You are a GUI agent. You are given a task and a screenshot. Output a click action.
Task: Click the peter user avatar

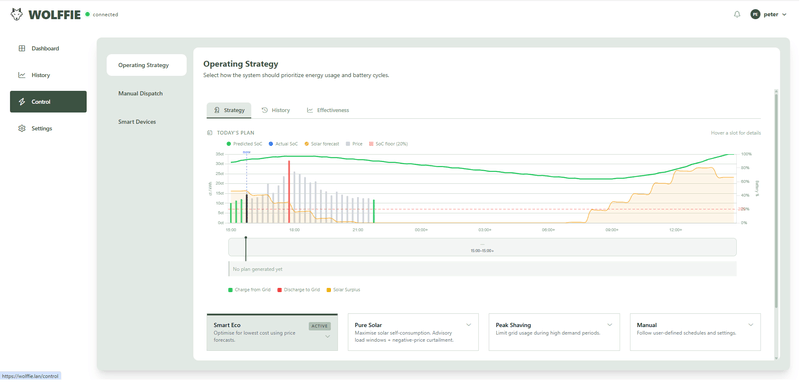coord(755,14)
